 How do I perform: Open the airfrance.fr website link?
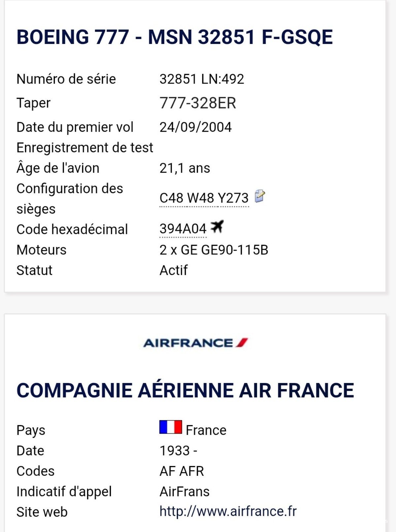[228, 511]
